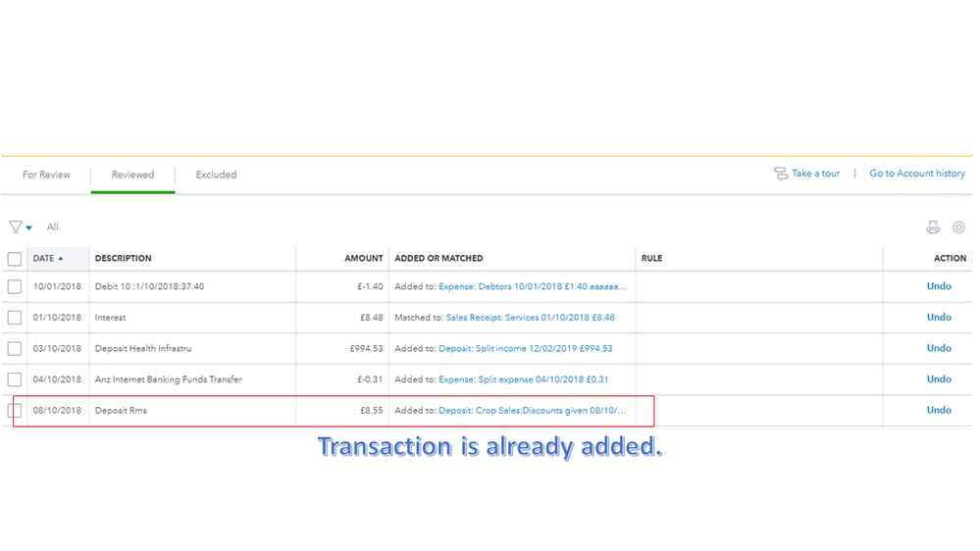Sort by the Date column arrow
The image size is (980, 551).
click(61, 258)
